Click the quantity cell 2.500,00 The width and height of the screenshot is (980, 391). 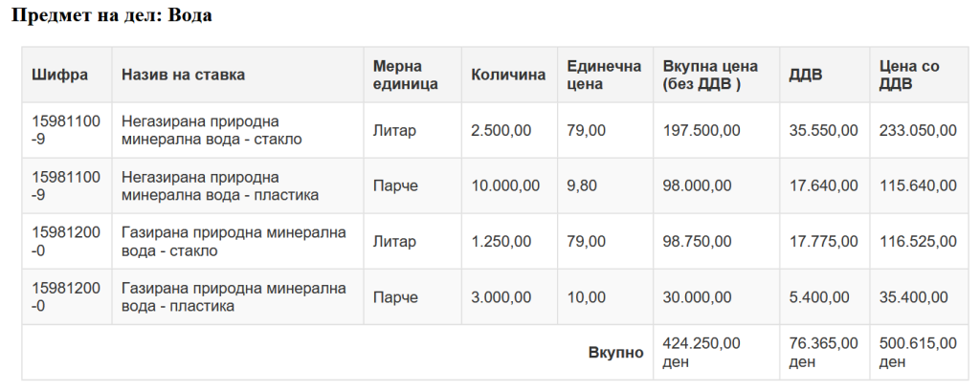(501, 130)
